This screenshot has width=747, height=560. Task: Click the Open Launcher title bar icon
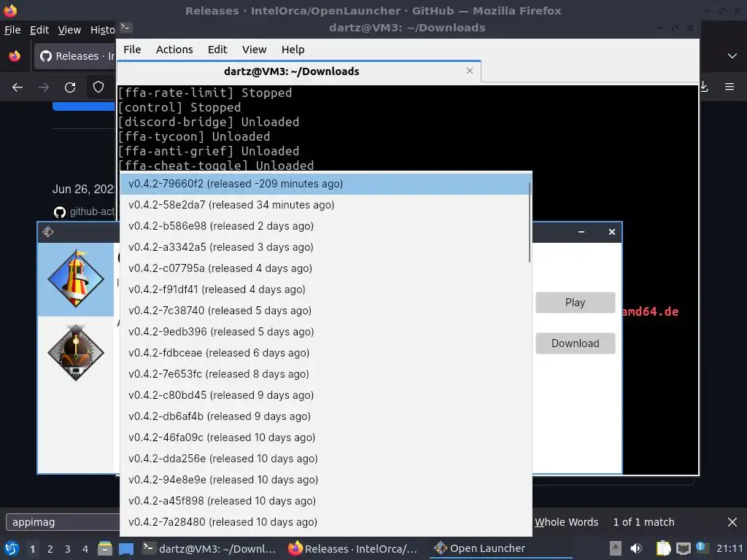[x=48, y=232]
